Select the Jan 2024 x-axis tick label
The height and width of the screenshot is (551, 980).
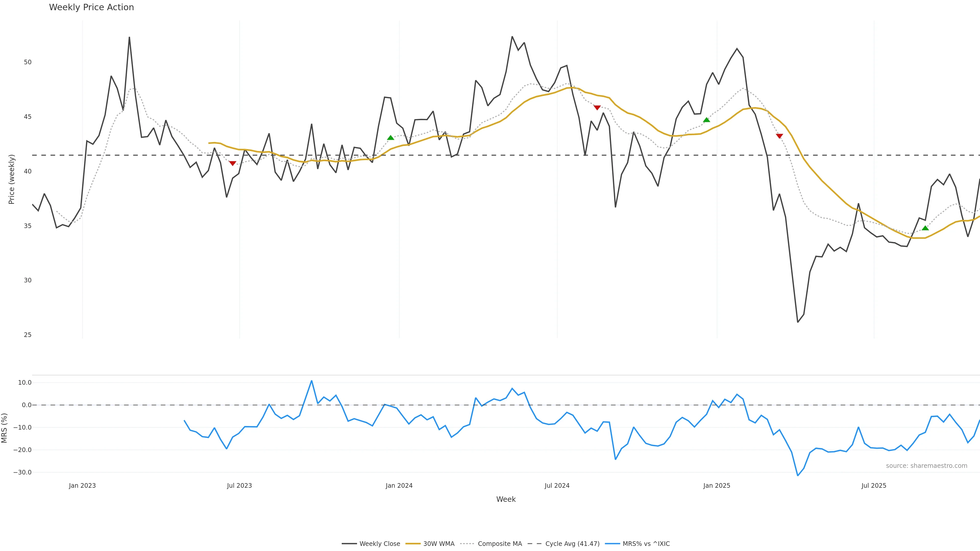(399, 486)
